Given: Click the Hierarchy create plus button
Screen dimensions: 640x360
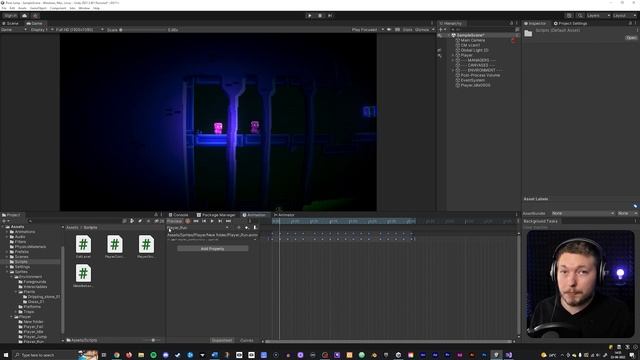Looking at the screenshot, I should coord(441,30).
